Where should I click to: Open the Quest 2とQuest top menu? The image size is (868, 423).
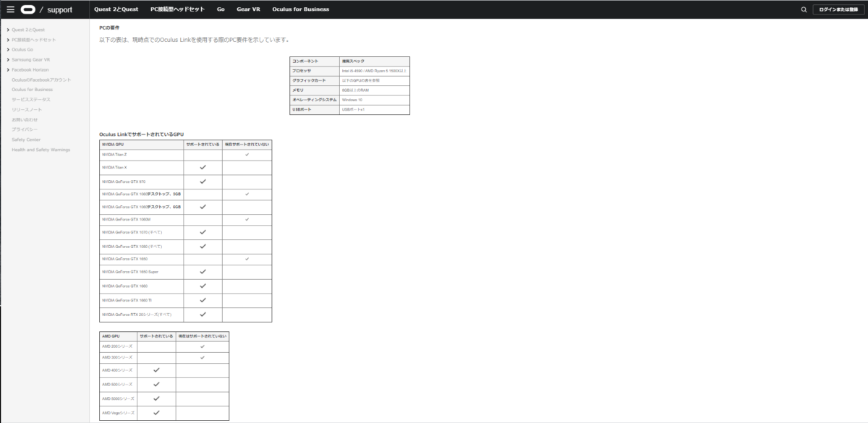click(x=116, y=9)
